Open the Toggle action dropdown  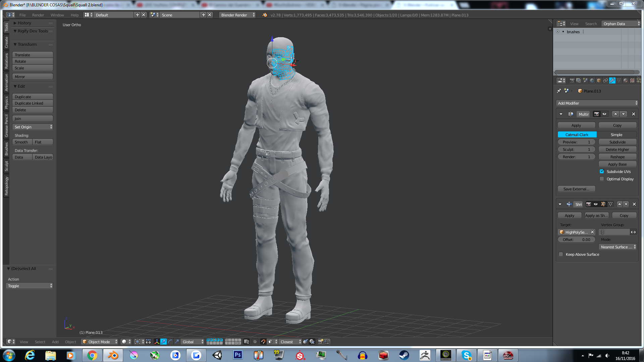pyautogui.click(x=30, y=286)
